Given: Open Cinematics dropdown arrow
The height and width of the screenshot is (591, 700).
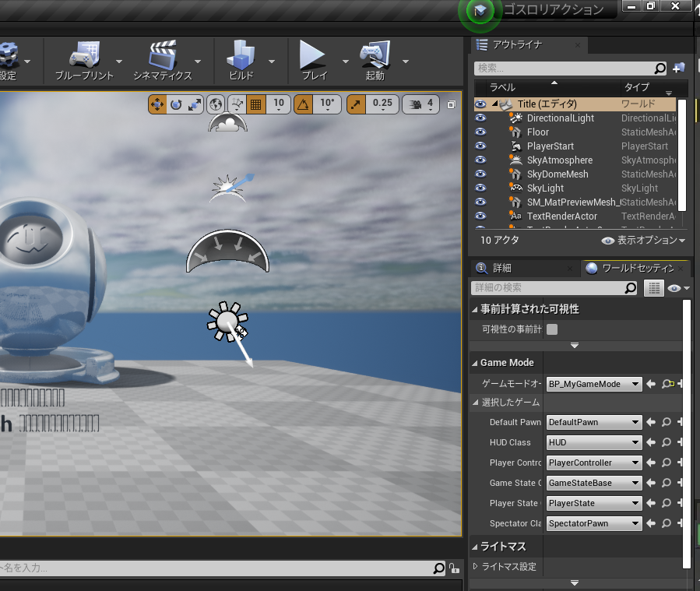Looking at the screenshot, I should (x=198, y=62).
